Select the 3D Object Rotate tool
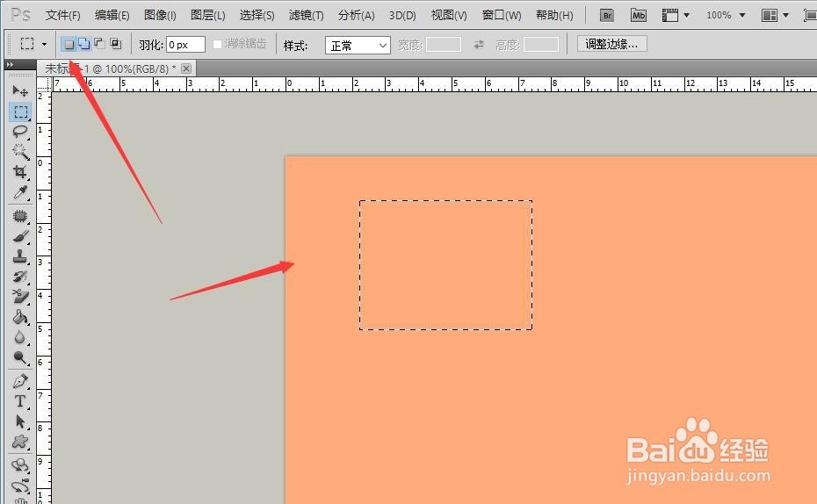Viewport: 817px width, 504px height. [x=20, y=464]
